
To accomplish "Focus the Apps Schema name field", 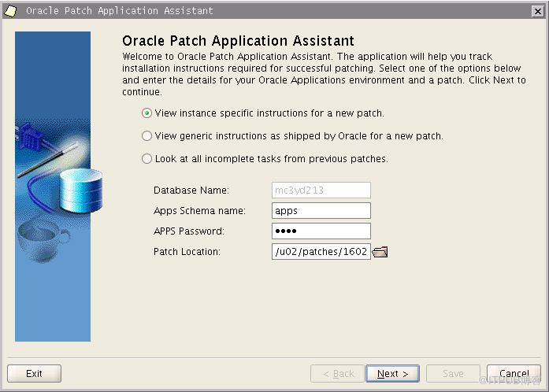I will tap(321, 210).
